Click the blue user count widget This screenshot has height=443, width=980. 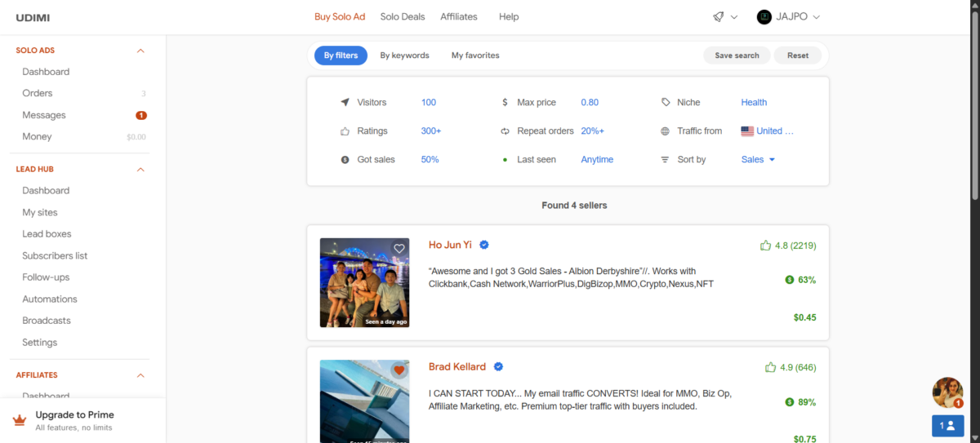tap(947, 425)
